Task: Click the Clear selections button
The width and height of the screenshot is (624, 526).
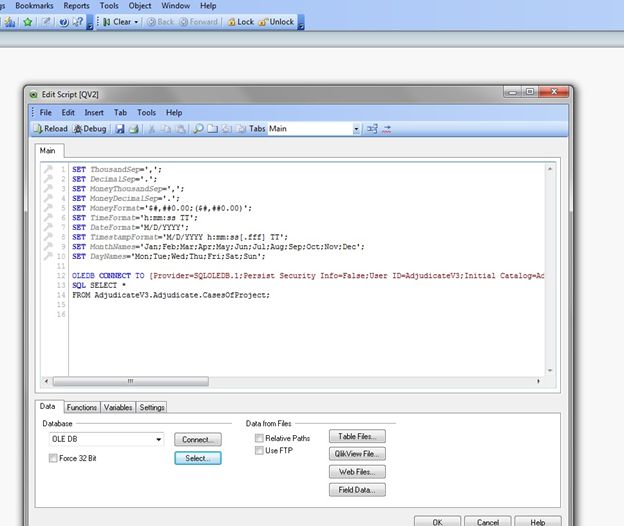Action: [120, 21]
